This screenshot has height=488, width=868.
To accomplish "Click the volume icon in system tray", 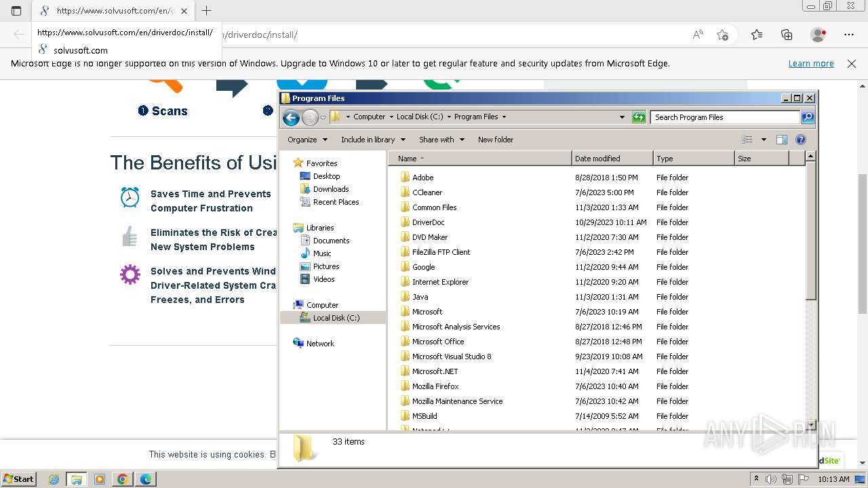I will 771,479.
